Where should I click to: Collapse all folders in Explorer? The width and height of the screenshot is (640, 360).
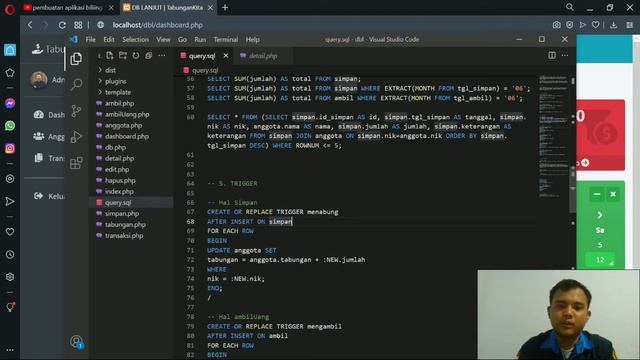click(x=149, y=56)
